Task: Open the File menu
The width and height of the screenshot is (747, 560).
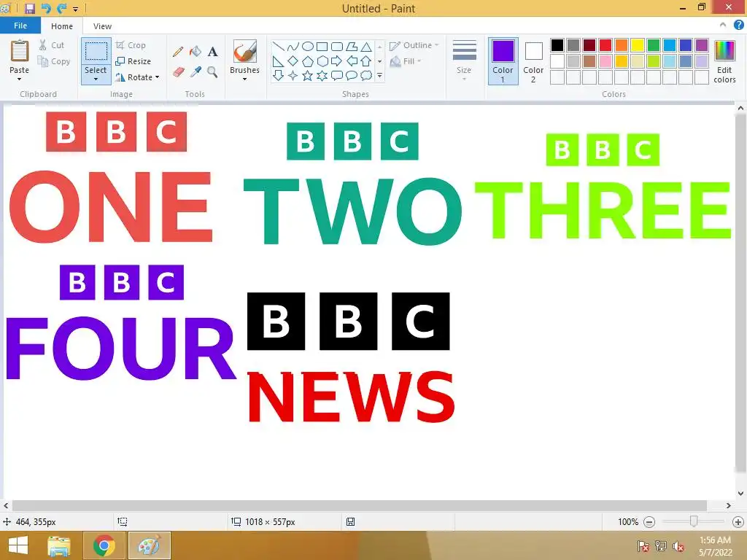Action: pos(20,26)
